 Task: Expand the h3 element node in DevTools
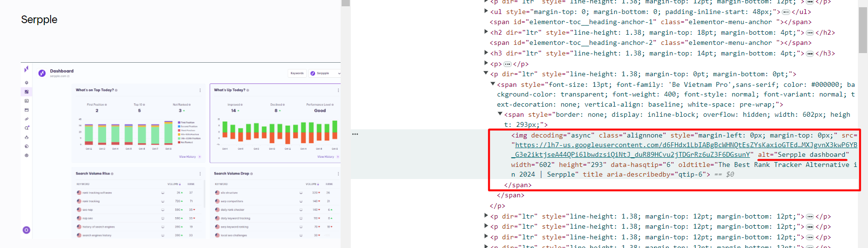tap(486, 53)
